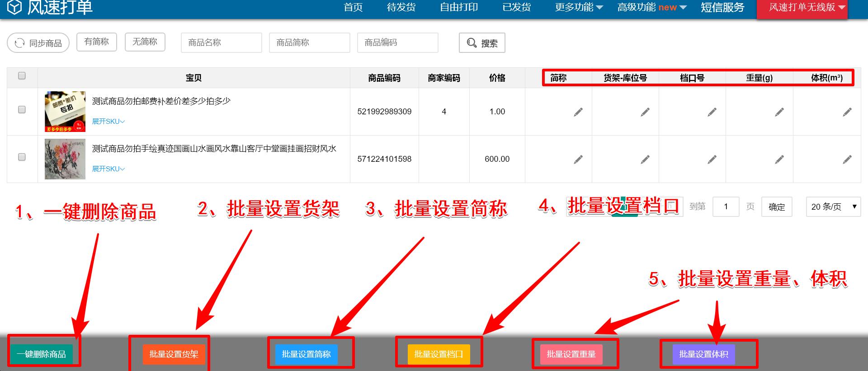Select product code 521992989309
Image resolution: width=868 pixels, height=371 pixels.
click(384, 112)
